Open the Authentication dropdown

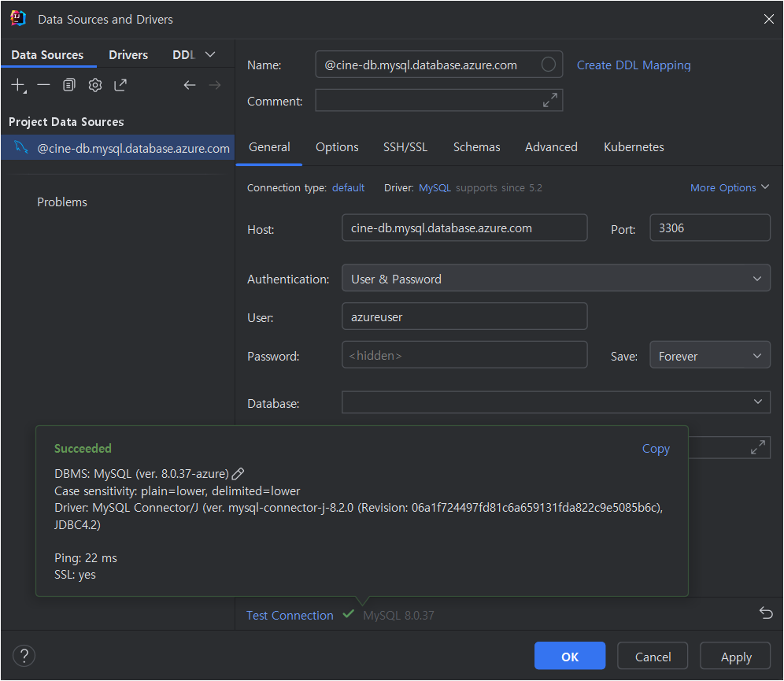tap(556, 278)
